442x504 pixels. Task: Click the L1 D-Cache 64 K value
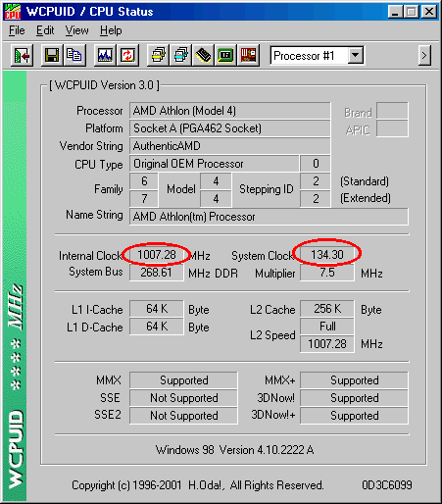[x=157, y=327]
